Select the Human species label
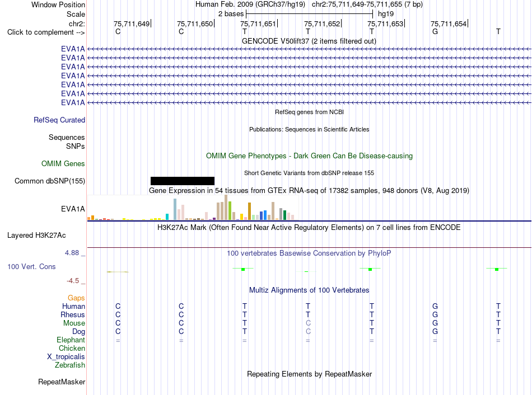 click(x=73, y=306)
